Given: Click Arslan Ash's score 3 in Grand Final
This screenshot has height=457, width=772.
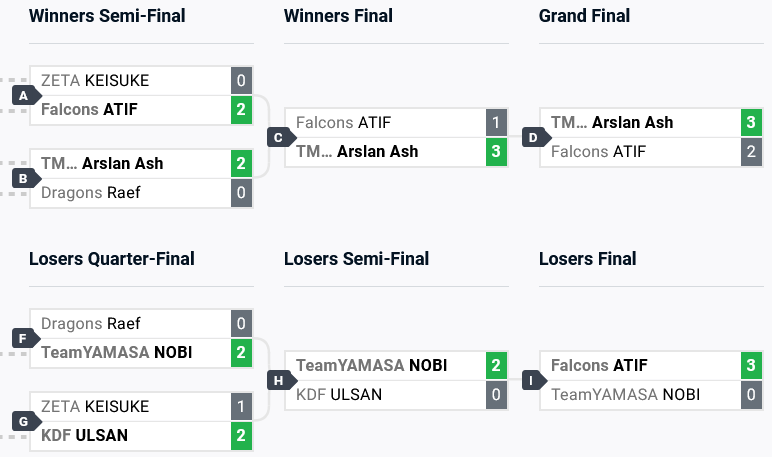Looking at the screenshot, I should [x=751, y=123].
